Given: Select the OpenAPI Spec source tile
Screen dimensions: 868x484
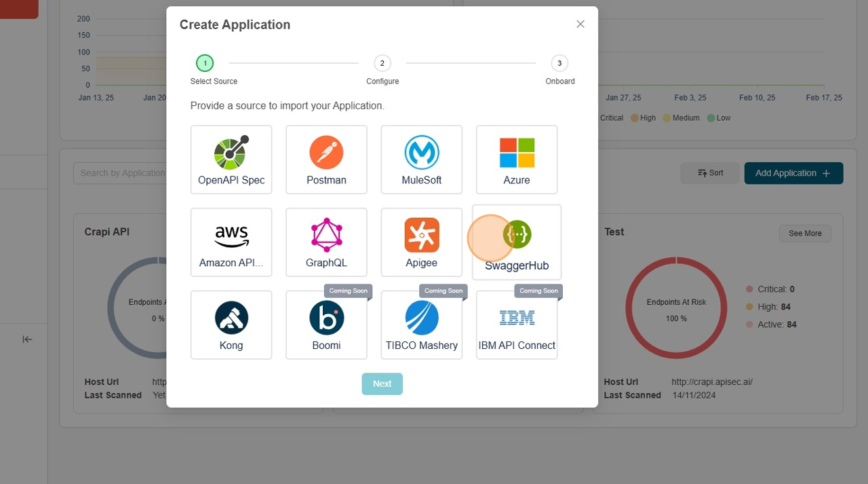Looking at the screenshot, I should click(231, 160).
